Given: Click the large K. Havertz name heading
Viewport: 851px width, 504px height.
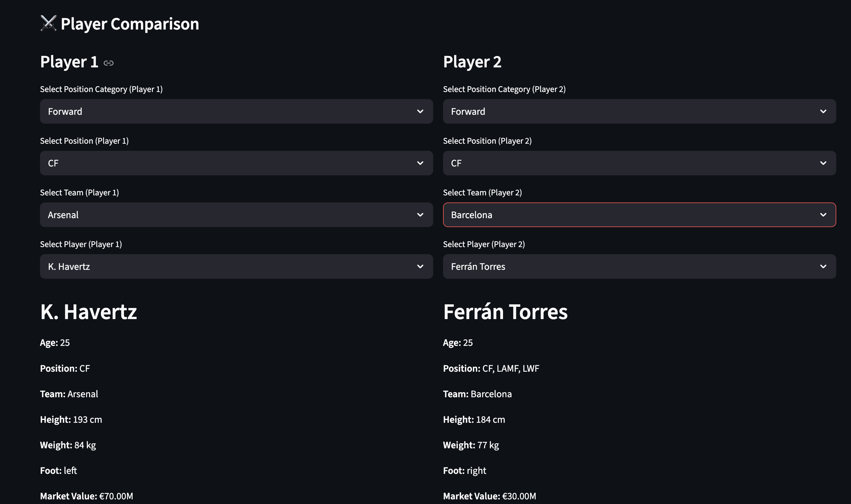Looking at the screenshot, I should point(89,312).
